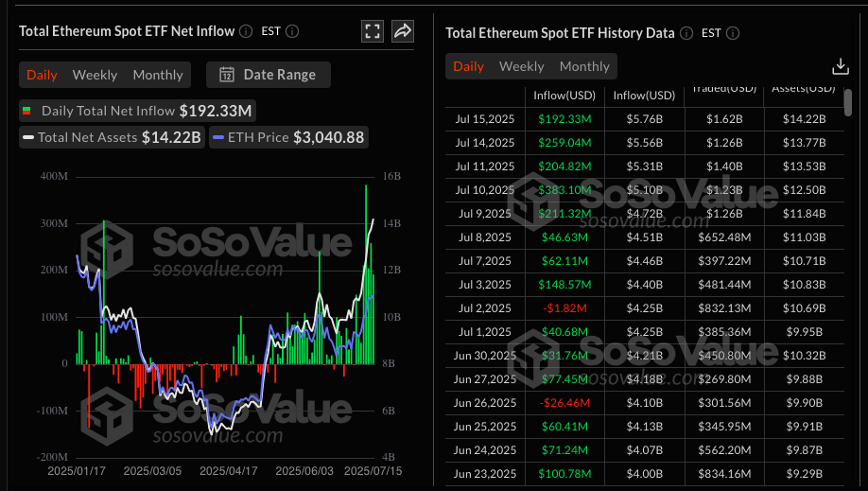The height and width of the screenshot is (491, 868).
Task: Click $259.04M inflow value
Action: click(564, 143)
